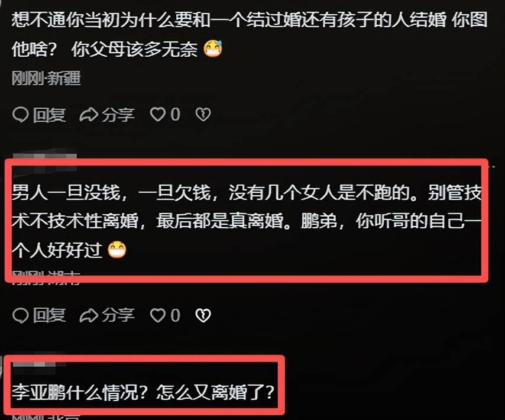This screenshot has height=420, width=505.
Task: Open the comment starting with 想不通你当初
Action: pos(250,34)
